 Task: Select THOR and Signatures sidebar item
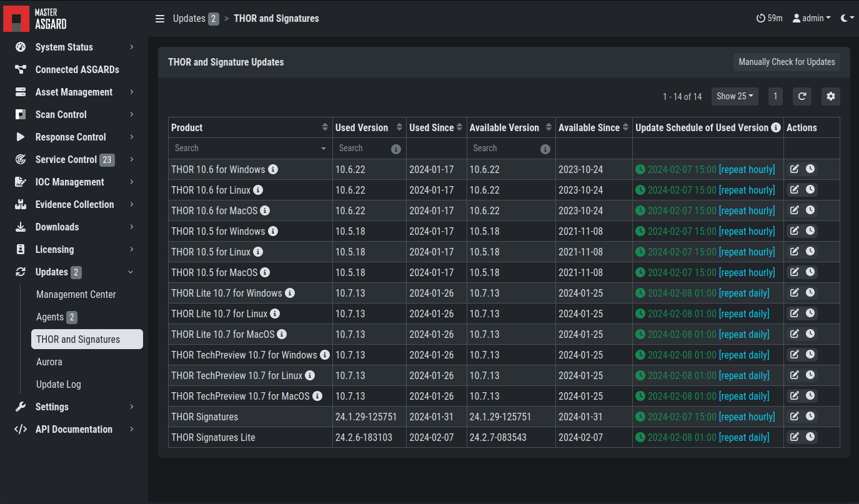click(87, 339)
